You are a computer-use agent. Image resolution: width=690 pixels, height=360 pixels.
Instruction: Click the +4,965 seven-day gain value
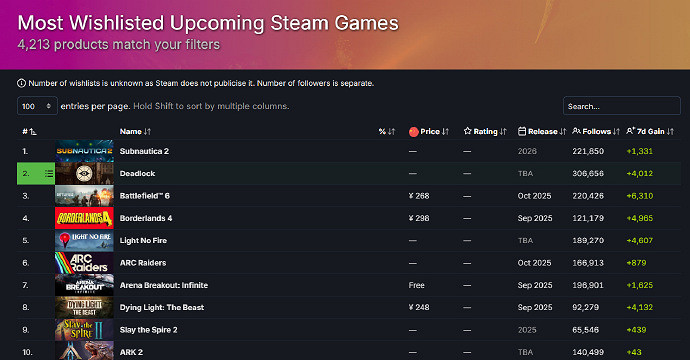(640, 218)
